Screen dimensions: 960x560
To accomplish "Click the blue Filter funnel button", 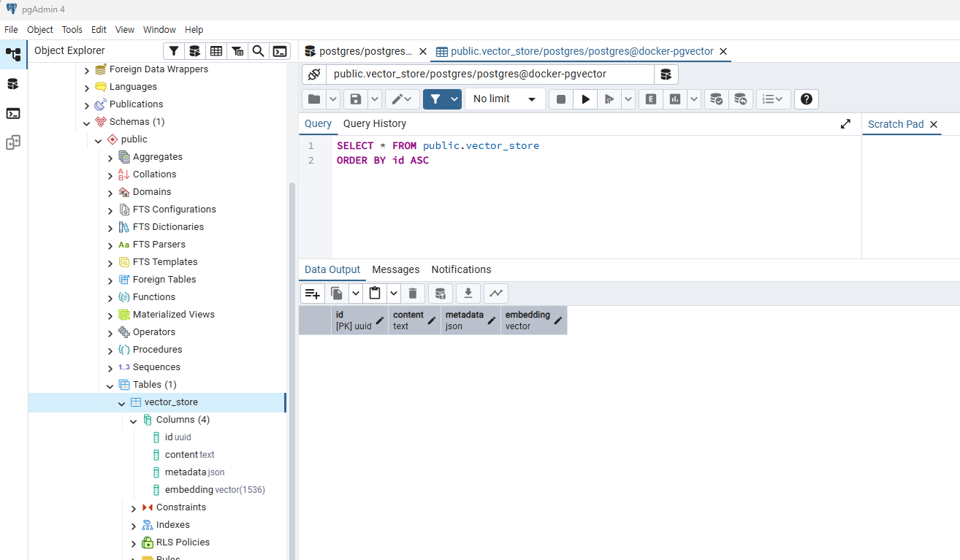I will (x=435, y=99).
